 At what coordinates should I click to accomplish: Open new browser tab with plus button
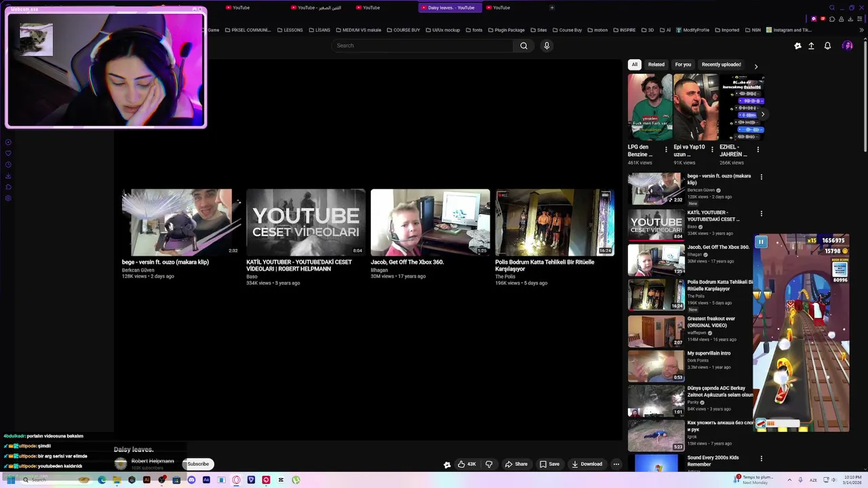(x=552, y=7)
